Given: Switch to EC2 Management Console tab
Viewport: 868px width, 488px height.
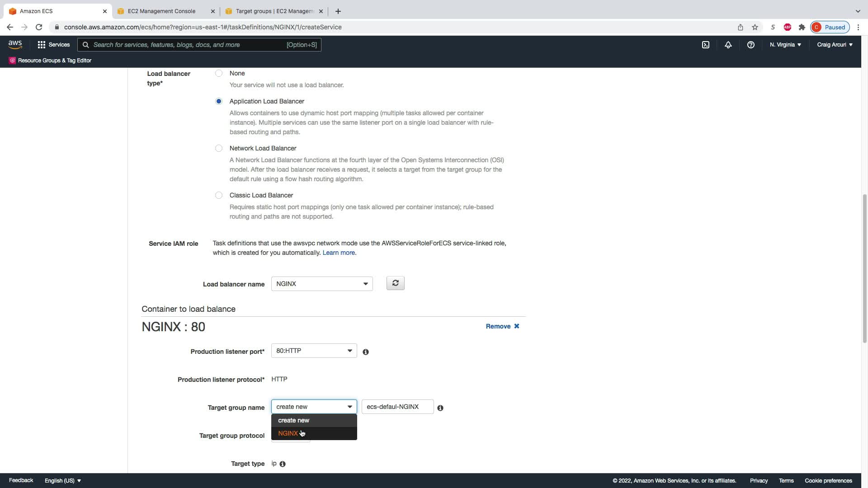Looking at the screenshot, I should [161, 11].
